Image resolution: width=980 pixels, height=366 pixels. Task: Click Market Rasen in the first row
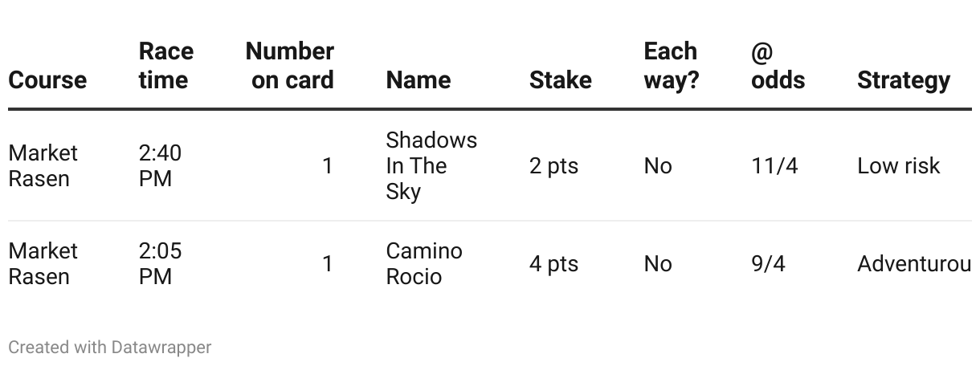coord(43,166)
